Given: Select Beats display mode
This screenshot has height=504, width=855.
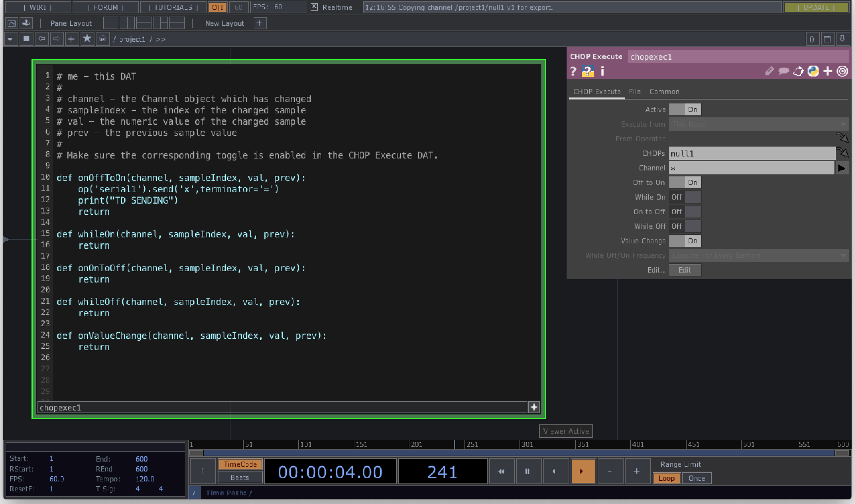Looking at the screenshot, I should [240, 477].
